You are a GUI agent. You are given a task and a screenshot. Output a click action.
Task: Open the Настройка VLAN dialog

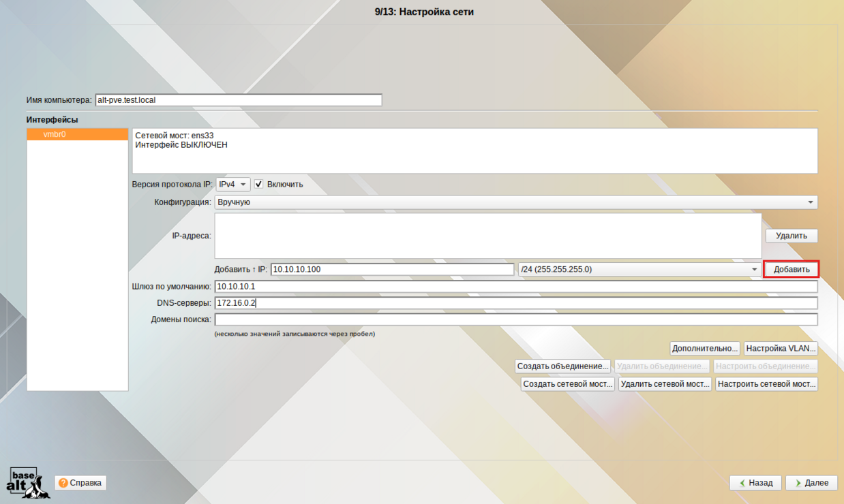[x=781, y=349]
